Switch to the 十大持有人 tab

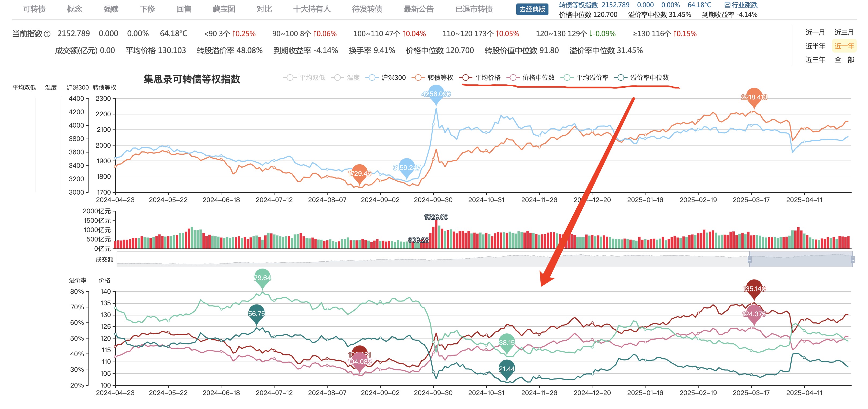tap(312, 9)
